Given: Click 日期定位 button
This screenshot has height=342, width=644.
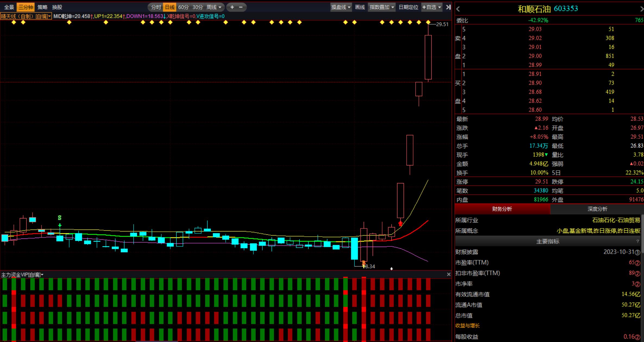Looking at the screenshot, I should click(408, 7).
